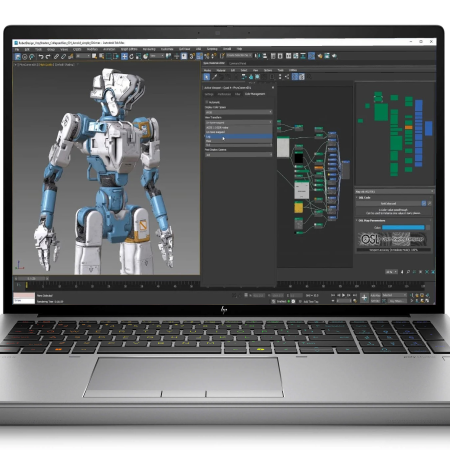Open the Select by Name list icon
450x450 pixels.
click(x=101, y=56)
